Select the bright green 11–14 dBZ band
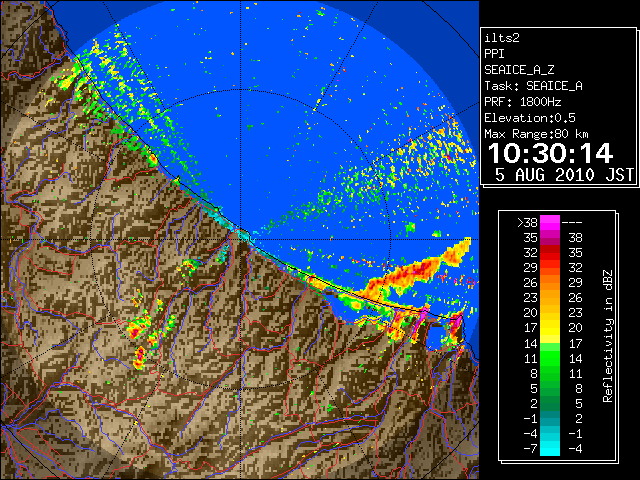 point(550,358)
